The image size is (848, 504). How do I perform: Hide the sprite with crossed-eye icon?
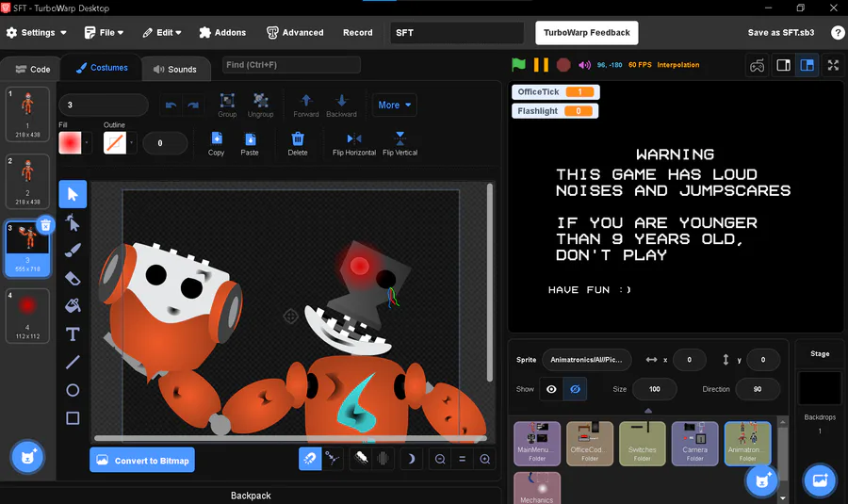[575, 389]
